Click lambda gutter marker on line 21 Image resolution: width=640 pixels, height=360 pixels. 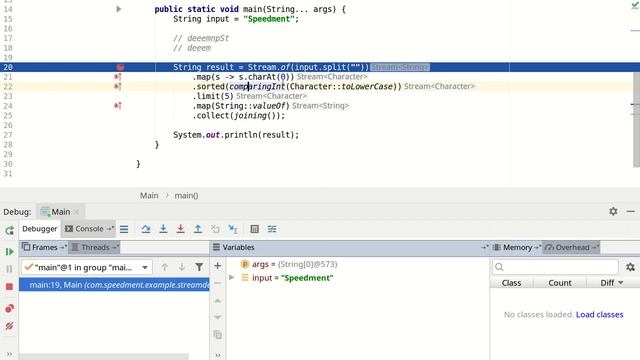click(x=118, y=77)
